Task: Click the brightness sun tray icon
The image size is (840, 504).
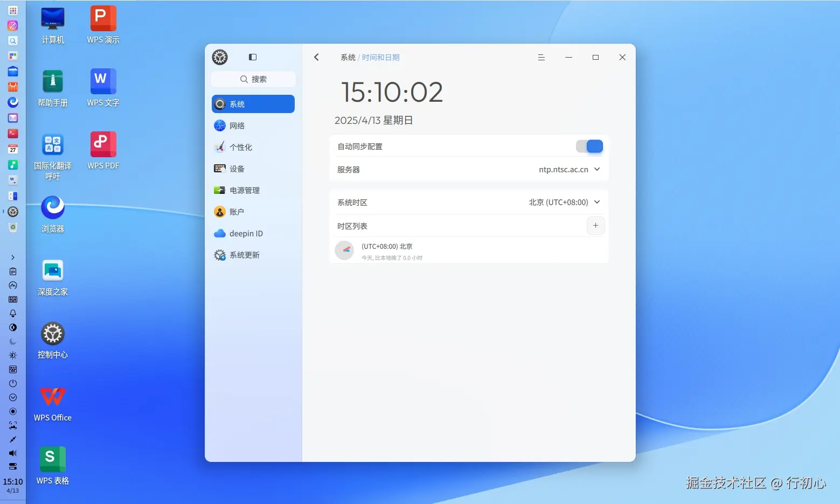Action: 13,355
